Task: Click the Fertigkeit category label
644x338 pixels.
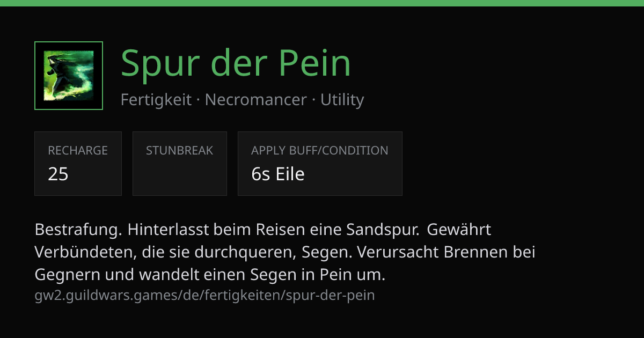Action: click(156, 100)
